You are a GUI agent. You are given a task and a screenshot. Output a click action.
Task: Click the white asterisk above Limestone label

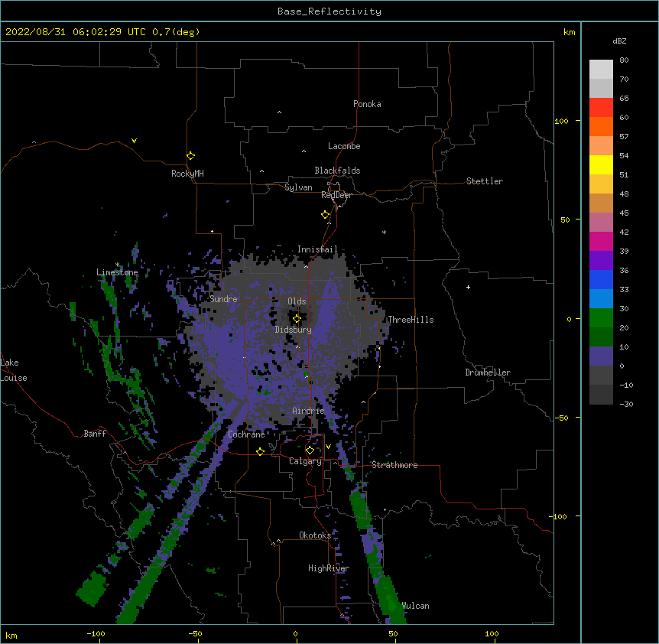[x=117, y=265]
